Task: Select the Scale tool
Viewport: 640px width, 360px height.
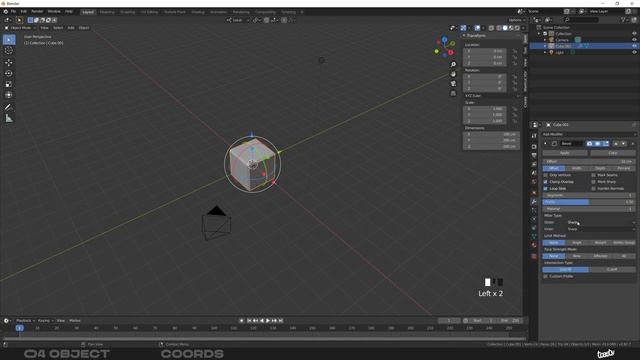Action: click(9, 84)
